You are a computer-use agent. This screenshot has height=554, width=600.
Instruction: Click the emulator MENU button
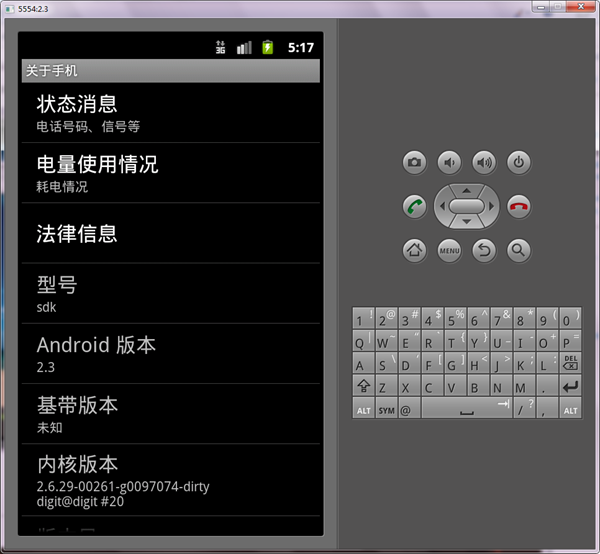[x=449, y=251]
